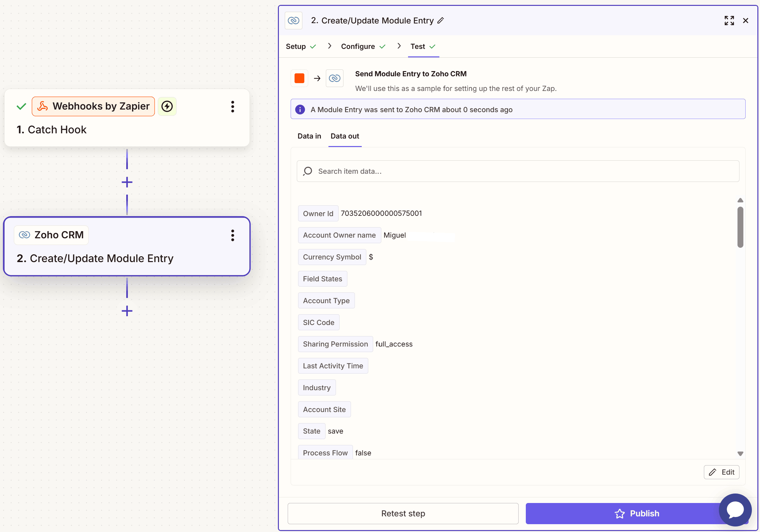Click the Retest step button
Image resolution: width=760 pixels, height=532 pixels.
click(x=403, y=513)
